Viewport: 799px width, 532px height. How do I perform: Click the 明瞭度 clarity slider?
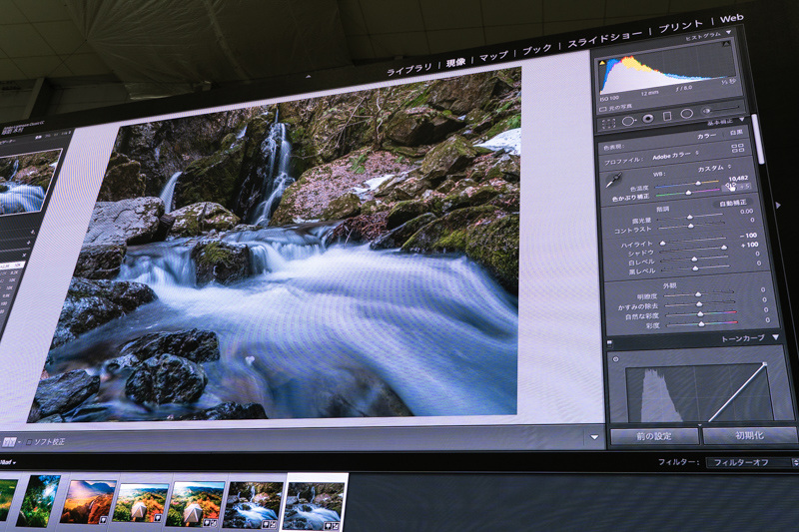pos(698,293)
